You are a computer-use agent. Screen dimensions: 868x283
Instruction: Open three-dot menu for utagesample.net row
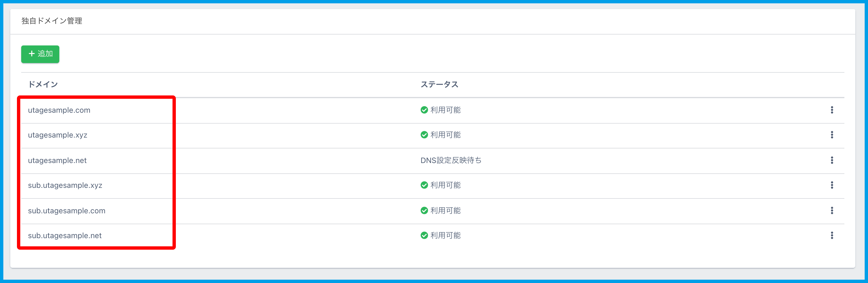click(832, 160)
